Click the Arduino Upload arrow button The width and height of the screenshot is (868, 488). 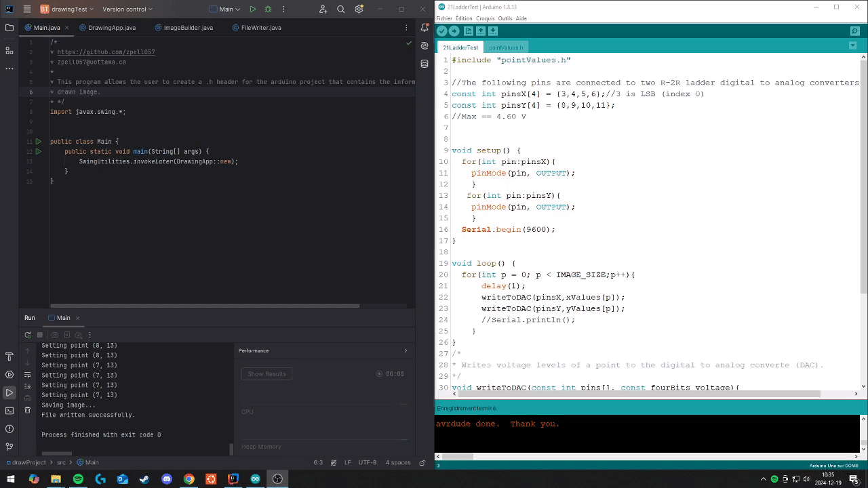[x=454, y=31]
